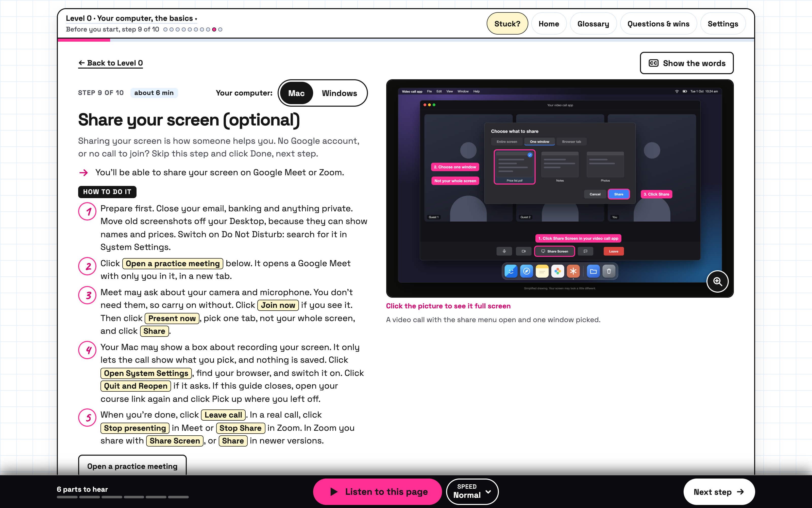Jump to the pink current step 9 dot
Screen dimensions: 812x508
click(x=214, y=29)
